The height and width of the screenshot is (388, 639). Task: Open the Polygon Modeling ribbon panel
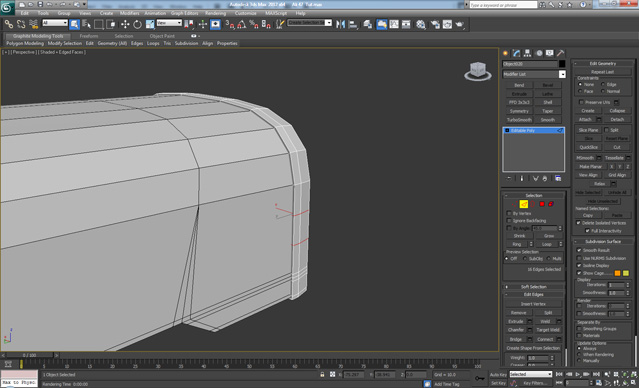coord(25,43)
